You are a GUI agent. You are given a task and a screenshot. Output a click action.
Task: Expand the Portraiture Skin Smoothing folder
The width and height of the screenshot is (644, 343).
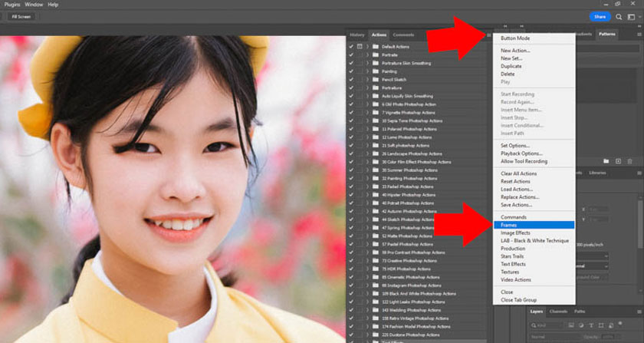[367, 63]
